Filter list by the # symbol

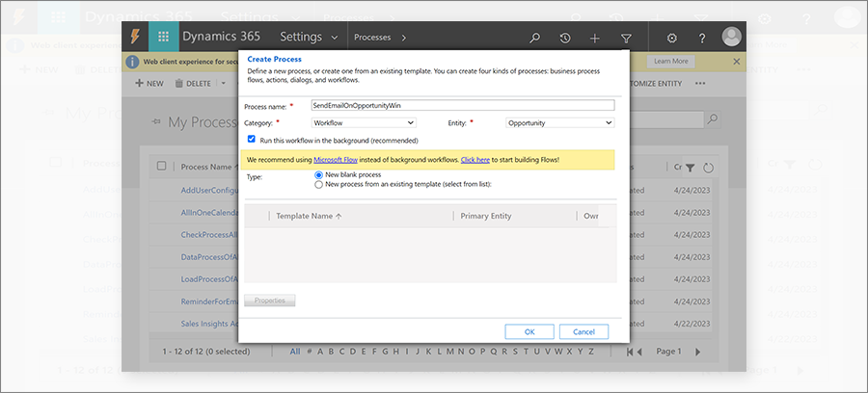[x=310, y=352]
